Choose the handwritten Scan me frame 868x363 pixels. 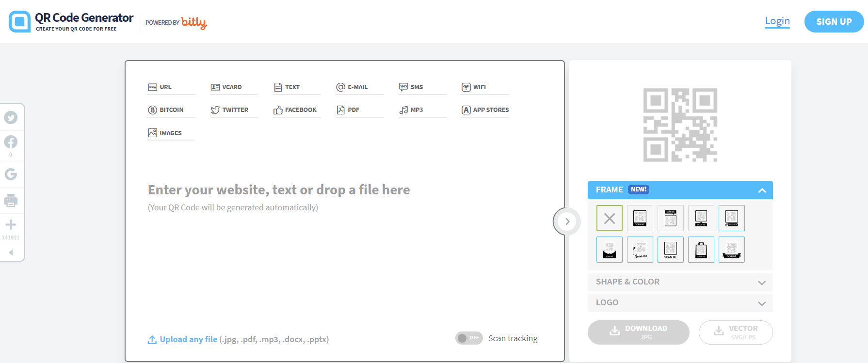[x=640, y=250]
